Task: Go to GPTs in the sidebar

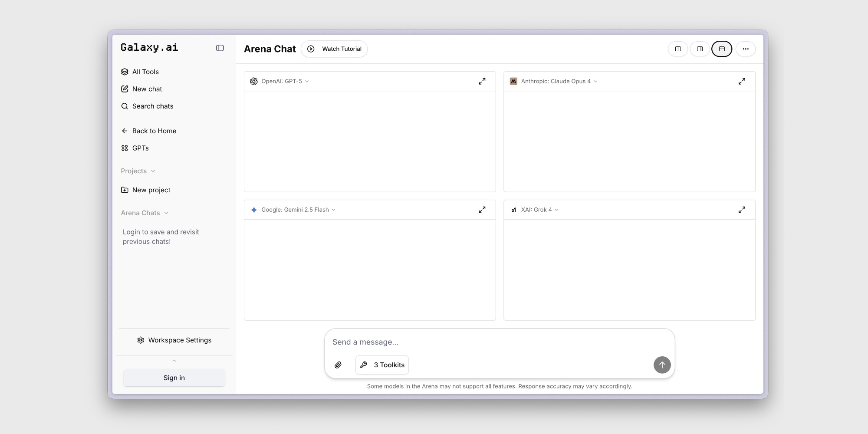Action: [140, 148]
